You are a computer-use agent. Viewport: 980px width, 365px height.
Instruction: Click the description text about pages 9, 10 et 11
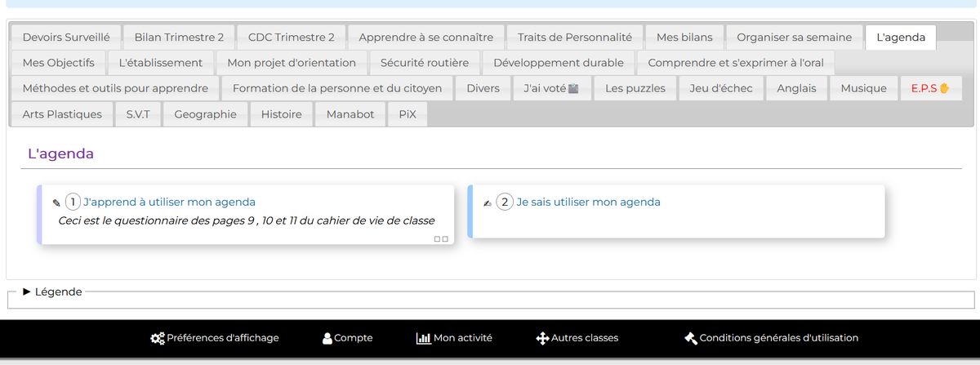[247, 220]
